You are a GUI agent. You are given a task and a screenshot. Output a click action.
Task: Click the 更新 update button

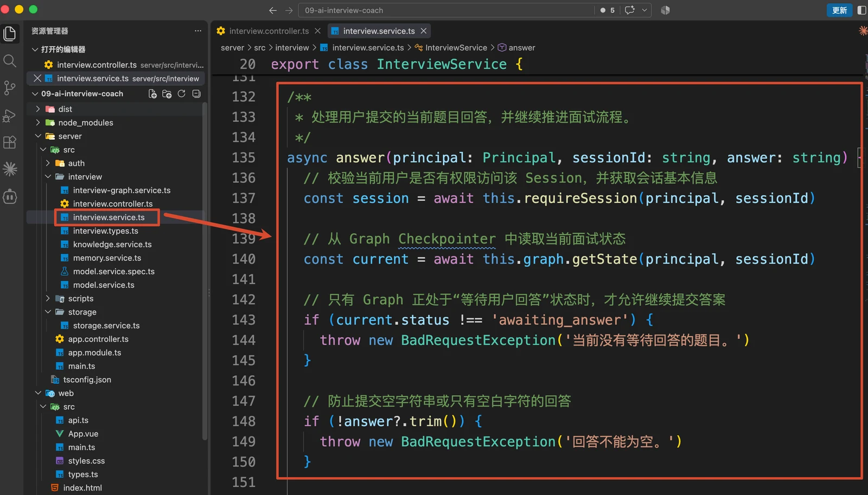[839, 10]
